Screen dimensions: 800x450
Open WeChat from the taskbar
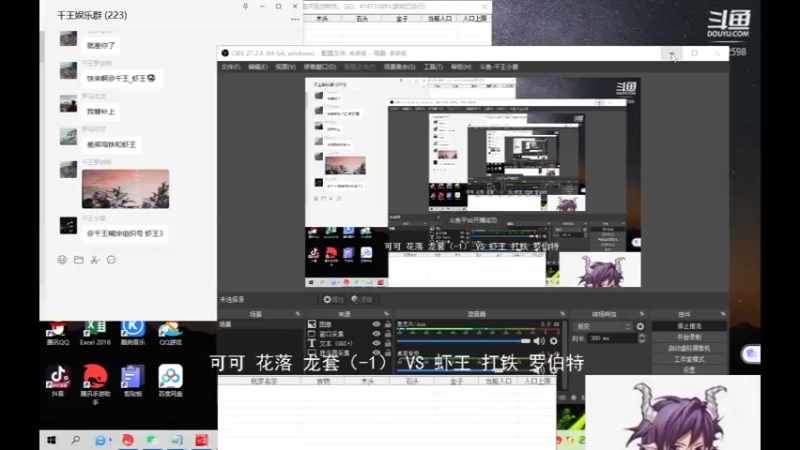(x=152, y=440)
